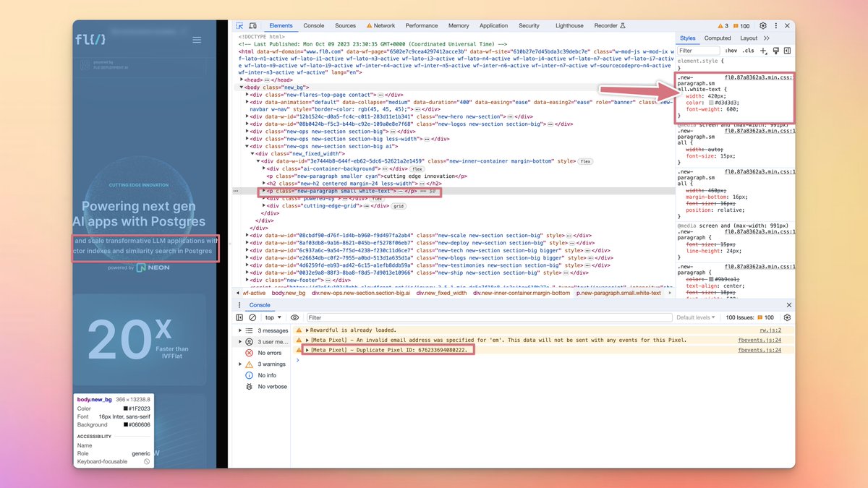Viewport: 868px width, 488px height.
Task: Close the DevTools panel
Action: (x=786, y=25)
